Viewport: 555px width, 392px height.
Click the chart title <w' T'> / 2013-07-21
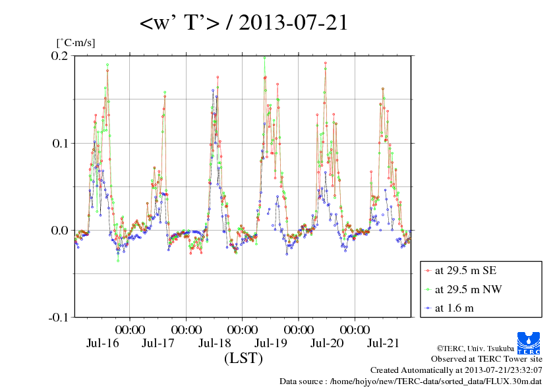pyautogui.click(x=244, y=22)
